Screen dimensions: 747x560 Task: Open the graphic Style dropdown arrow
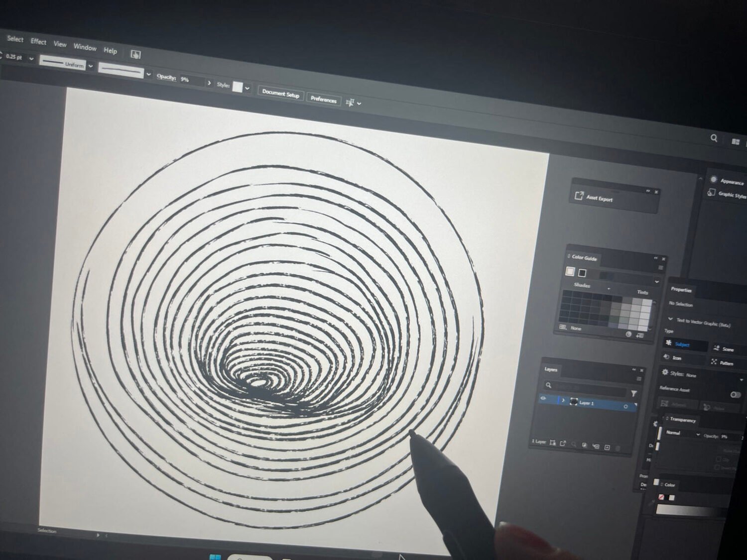tap(247, 89)
